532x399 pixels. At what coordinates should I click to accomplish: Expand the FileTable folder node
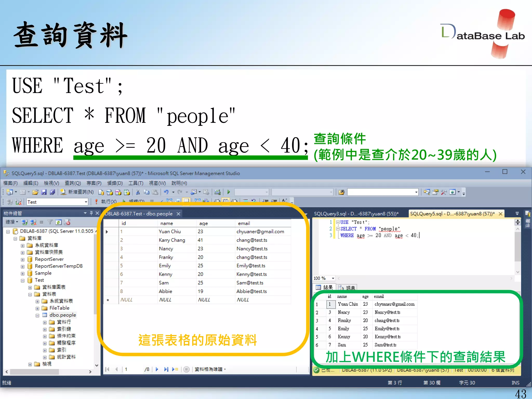tap(37, 308)
